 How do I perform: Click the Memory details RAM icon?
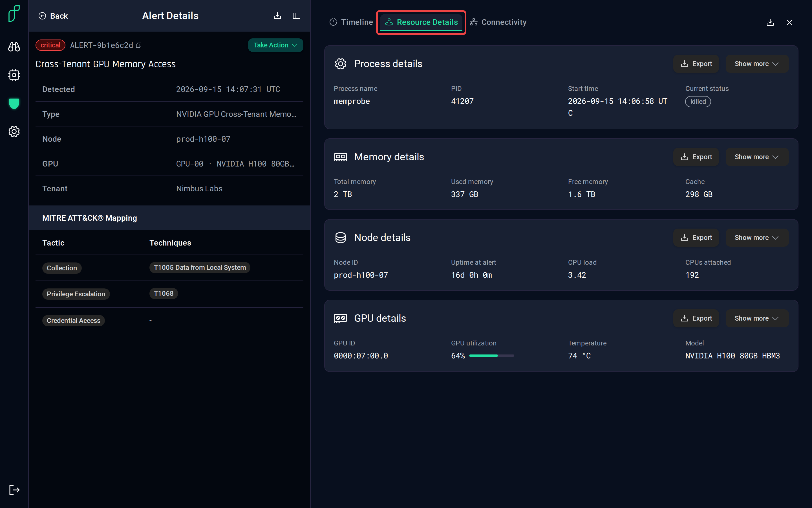tap(340, 157)
